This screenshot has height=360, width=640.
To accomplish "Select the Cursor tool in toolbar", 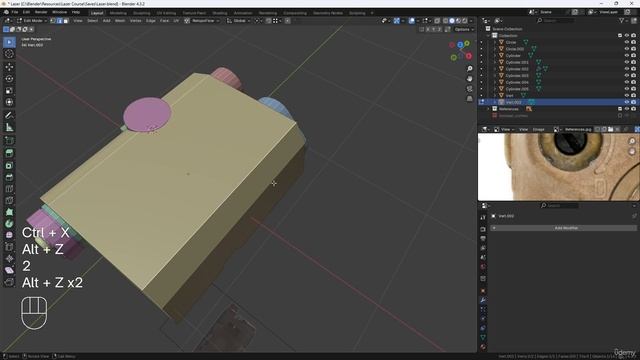I will [9, 54].
